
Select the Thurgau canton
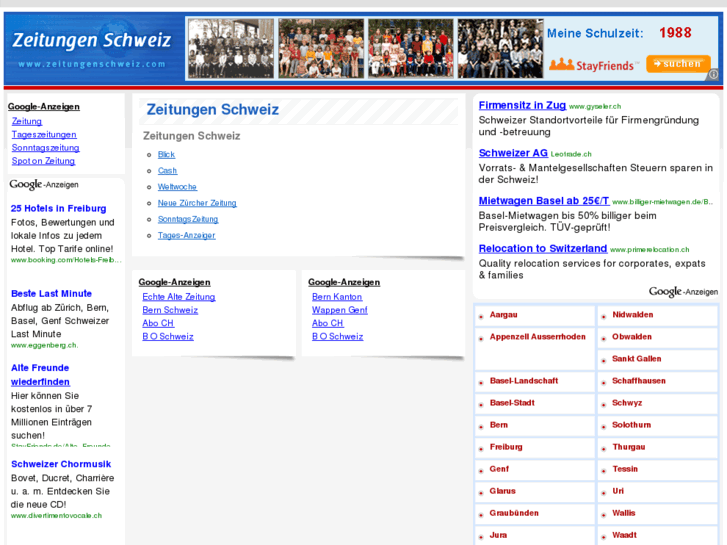(628, 447)
